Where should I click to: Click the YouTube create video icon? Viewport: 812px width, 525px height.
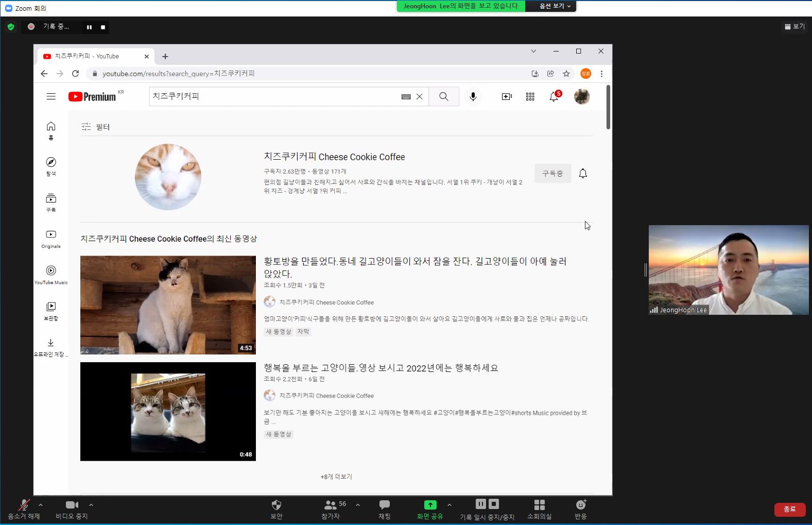tap(507, 96)
